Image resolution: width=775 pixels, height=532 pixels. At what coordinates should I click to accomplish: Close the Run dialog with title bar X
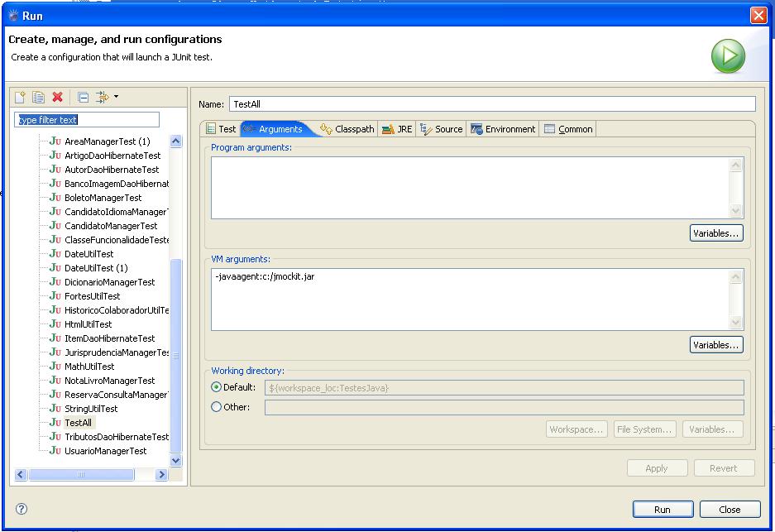pyautogui.click(x=758, y=16)
